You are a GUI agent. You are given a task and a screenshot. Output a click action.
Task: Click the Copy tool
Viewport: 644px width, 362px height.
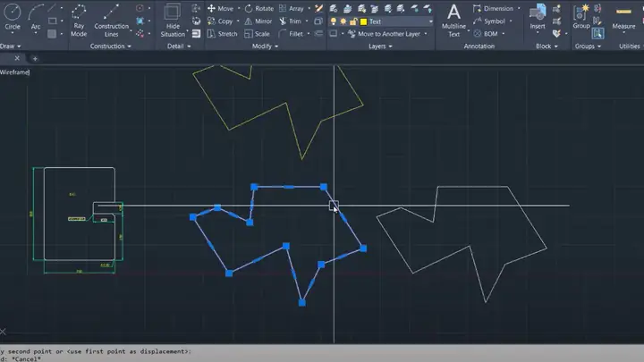(x=220, y=21)
